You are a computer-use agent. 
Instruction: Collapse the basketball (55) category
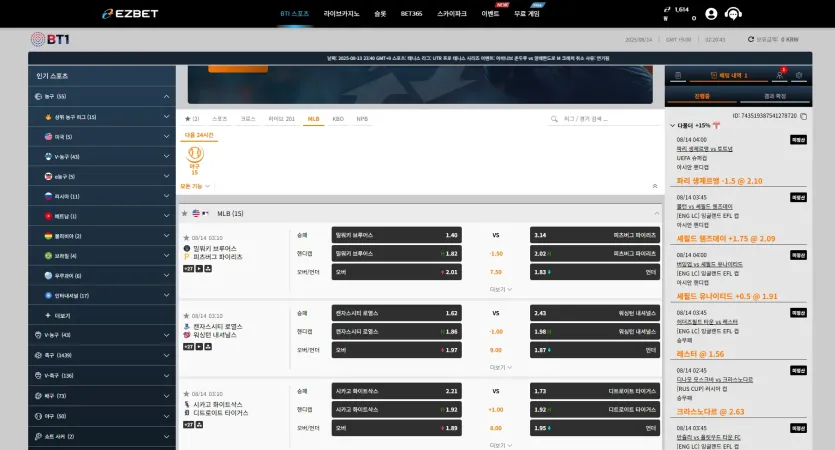(x=102, y=96)
